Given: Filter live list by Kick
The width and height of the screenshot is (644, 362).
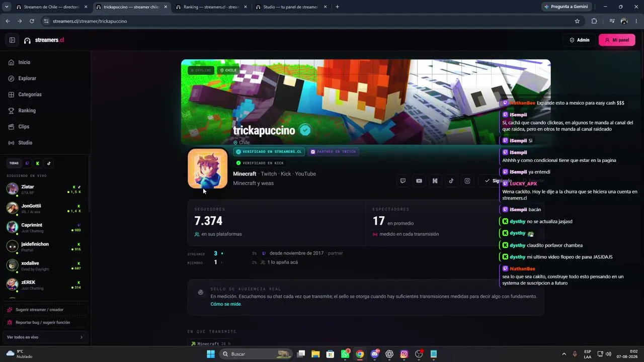Looking at the screenshot, I should (x=38, y=163).
